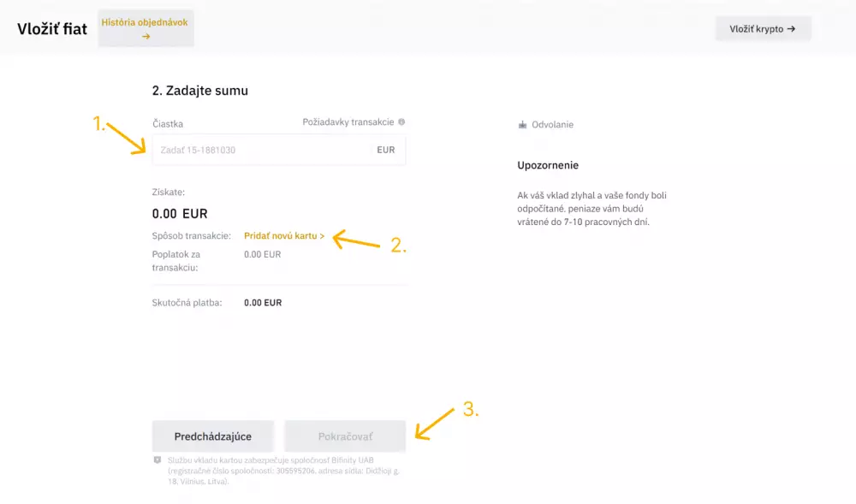Click the Odvolanie icon
Screen dimensions: 856x504
(522, 125)
